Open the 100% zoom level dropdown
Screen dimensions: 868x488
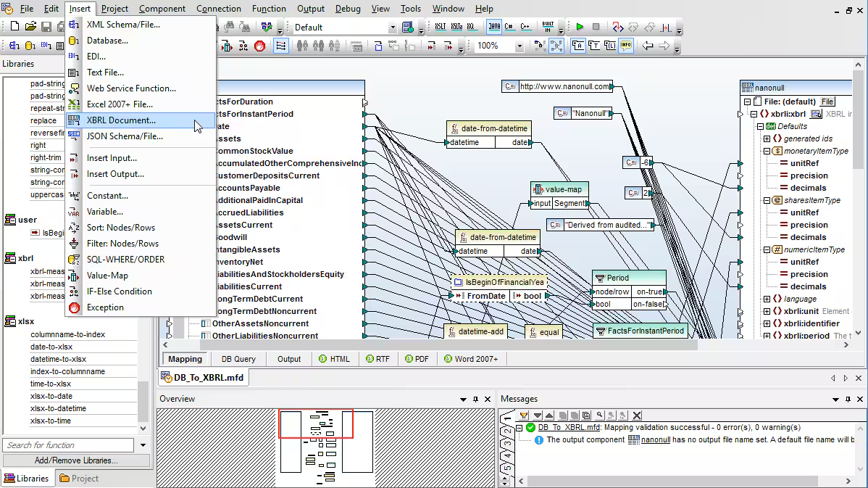pyautogui.click(x=519, y=46)
